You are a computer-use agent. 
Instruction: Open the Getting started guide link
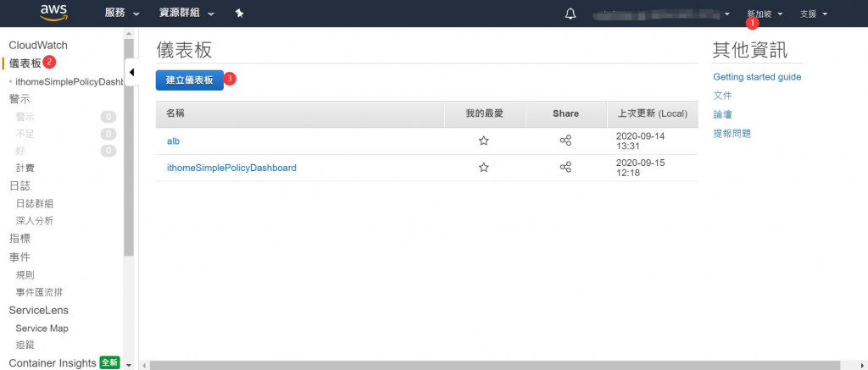757,77
